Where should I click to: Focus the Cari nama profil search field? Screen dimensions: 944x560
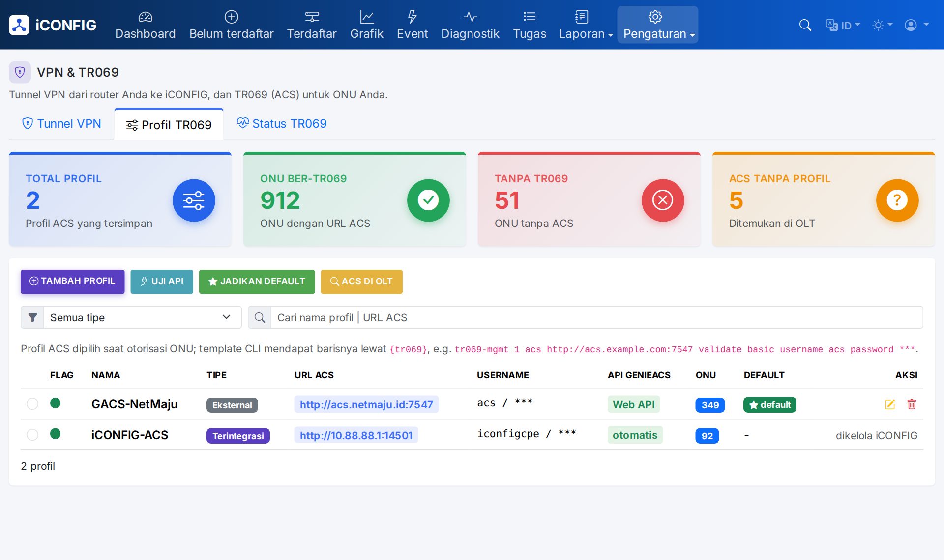[x=597, y=317]
